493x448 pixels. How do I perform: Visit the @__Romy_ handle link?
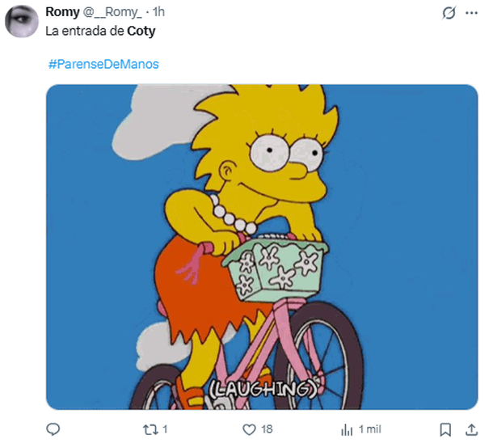tap(112, 12)
